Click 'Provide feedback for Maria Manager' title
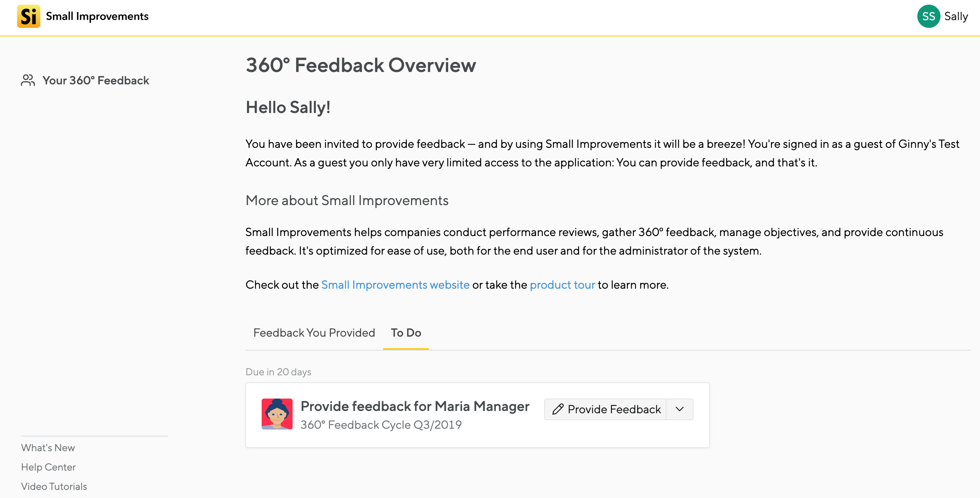This screenshot has height=498, width=980. (415, 406)
